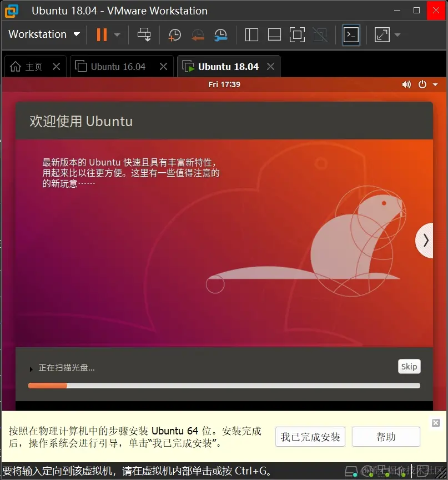Toggle the thumbnail bar view icon

coord(274,34)
